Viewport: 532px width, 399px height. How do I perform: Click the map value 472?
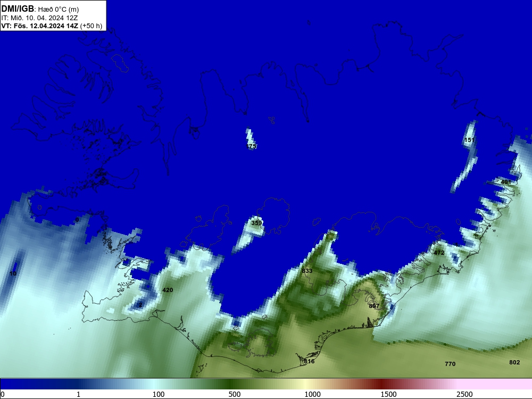(x=439, y=253)
